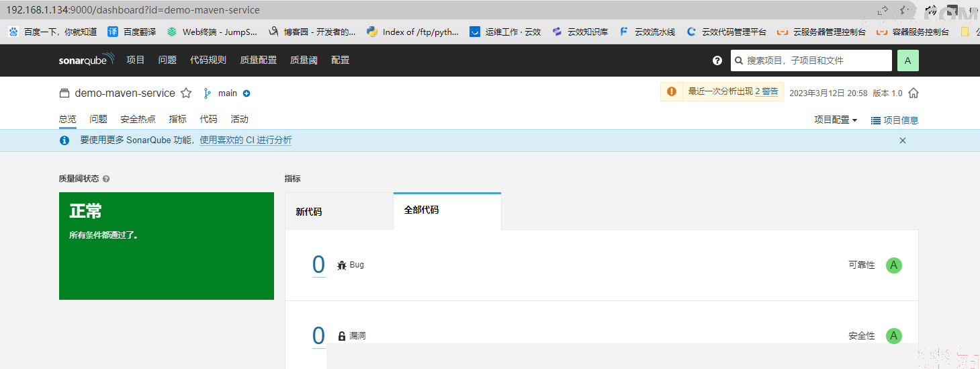The image size is (980, 369).
Task: Open the 百度翻译 bookmark
Action: coord(132,32)
